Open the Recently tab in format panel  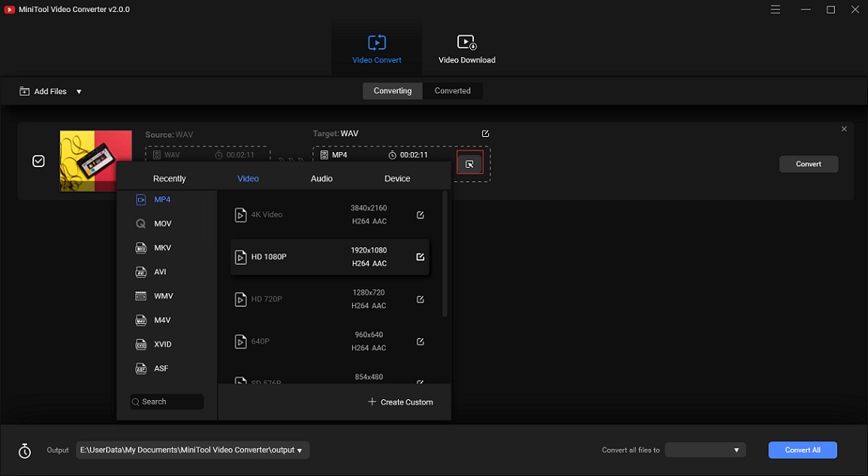pos(170,178)
